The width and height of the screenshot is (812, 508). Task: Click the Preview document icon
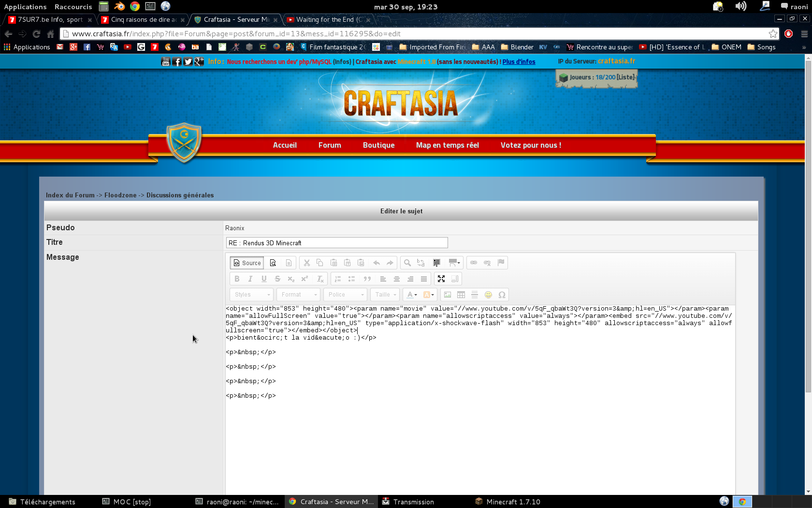pos(273,263)
